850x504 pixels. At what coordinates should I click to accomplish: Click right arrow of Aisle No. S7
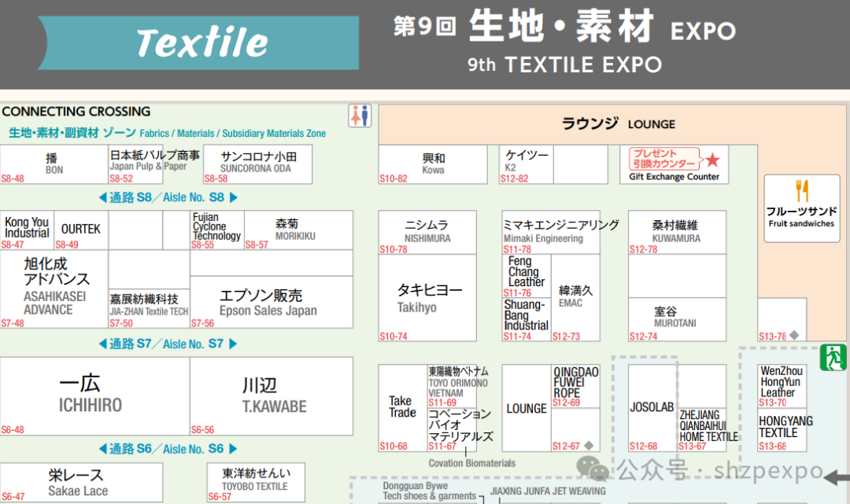click(x=233, y=344)
